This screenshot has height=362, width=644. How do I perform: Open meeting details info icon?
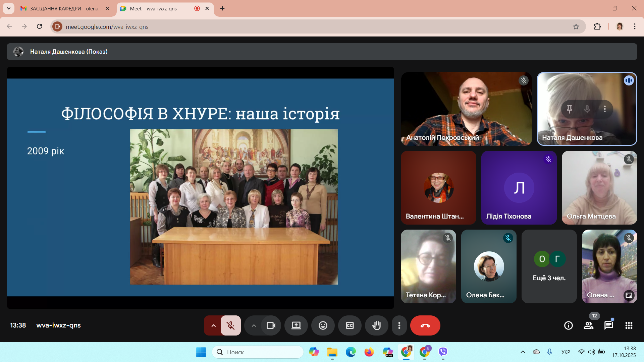(x=569, y=325)
